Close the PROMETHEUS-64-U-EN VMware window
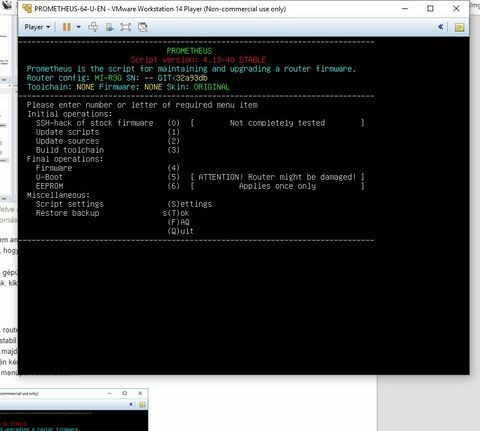 click(456, 9)
